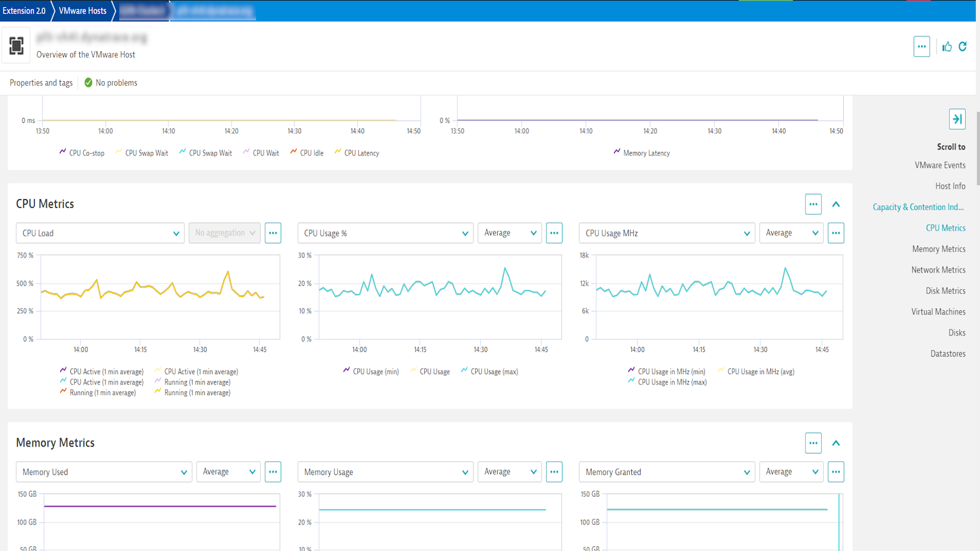Jump to VMware Events section

pyautogui.click(x=940, y=165)
